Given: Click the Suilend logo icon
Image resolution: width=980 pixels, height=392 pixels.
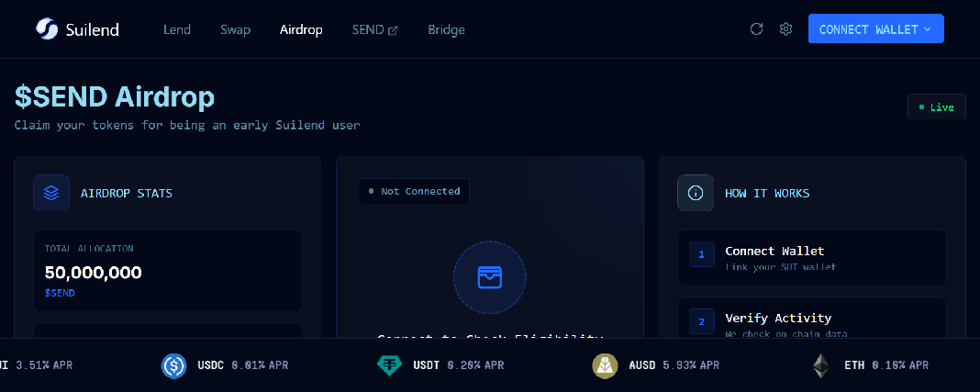Looking at the screenshot, I should point(47,28).
